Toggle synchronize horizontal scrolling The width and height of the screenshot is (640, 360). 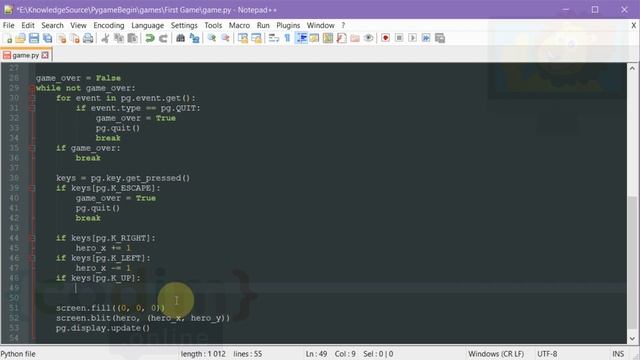click(x=256, y=38)
